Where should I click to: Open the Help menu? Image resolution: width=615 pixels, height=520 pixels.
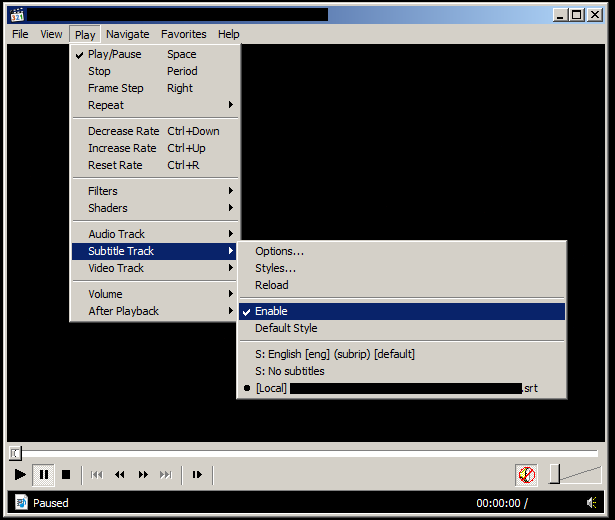(x=229, y=34)
